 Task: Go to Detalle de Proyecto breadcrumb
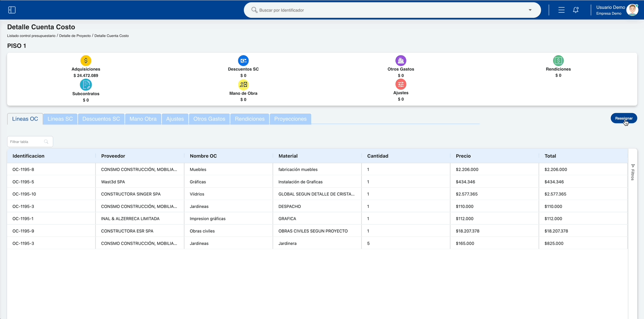click(x=75, y=36)
